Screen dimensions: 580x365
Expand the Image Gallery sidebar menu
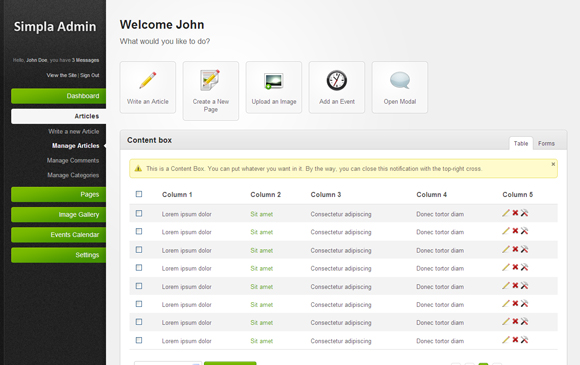click(58, 214)
